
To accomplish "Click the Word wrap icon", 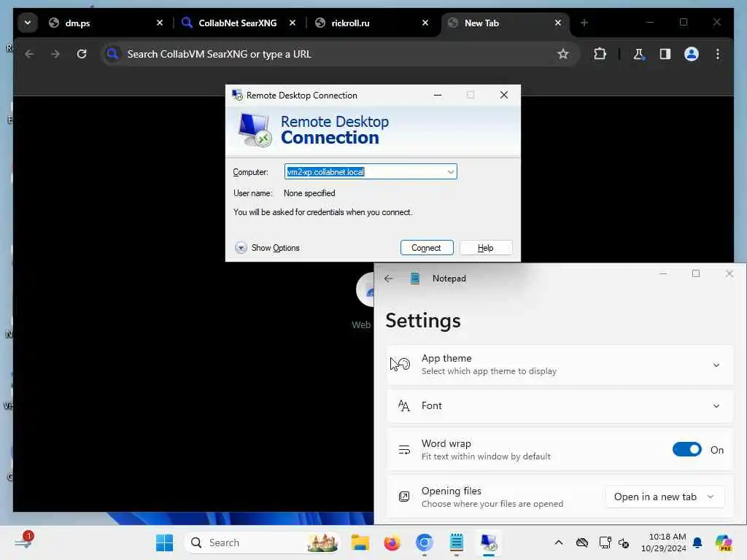I will pyautogui.click(x=404, y=449).
